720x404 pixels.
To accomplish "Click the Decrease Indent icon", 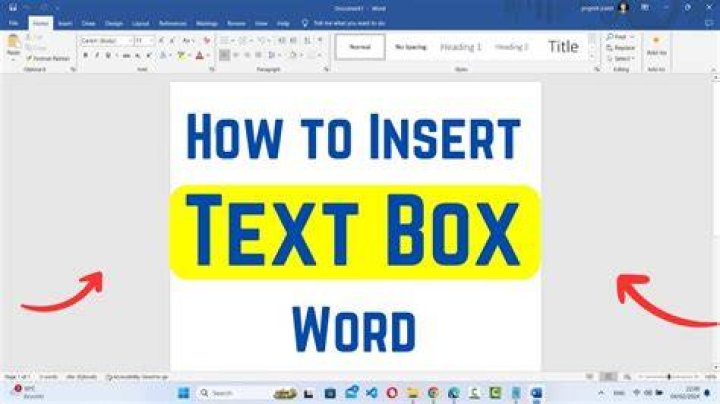I will (282, 41).
